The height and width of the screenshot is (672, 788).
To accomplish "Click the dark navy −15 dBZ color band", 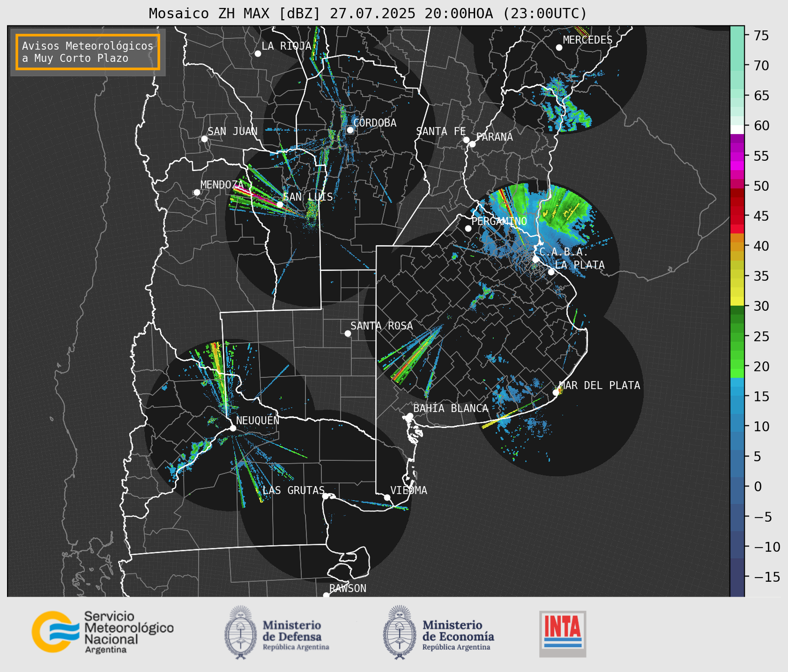I will tap(737, 577).
